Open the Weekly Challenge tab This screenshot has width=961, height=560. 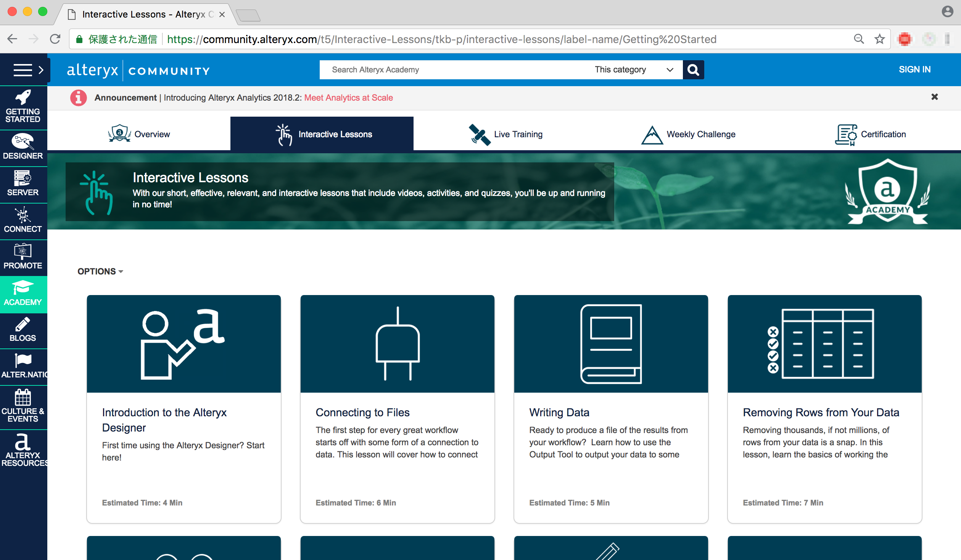(x=688, y=134)
